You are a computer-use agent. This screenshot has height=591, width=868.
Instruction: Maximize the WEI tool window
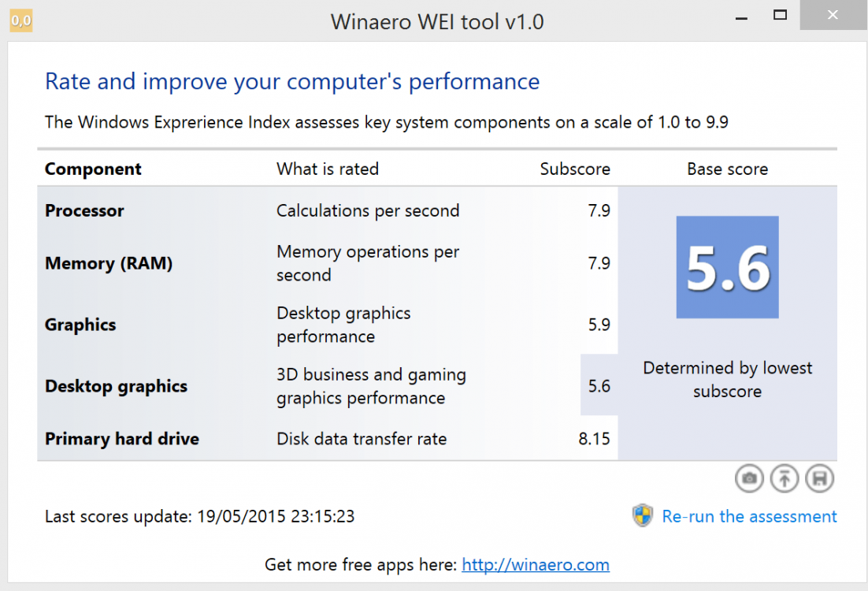coord(780,15)
